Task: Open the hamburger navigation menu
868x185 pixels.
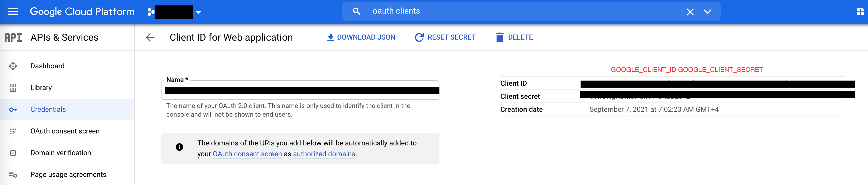Action: click(x=13, y=12)
